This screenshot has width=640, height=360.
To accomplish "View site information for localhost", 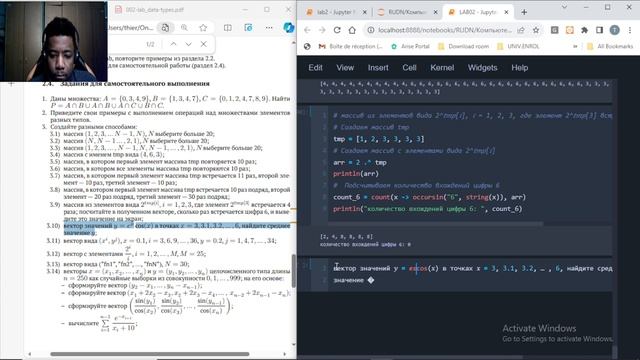I will pyautogui.click(x=370, y=30).
